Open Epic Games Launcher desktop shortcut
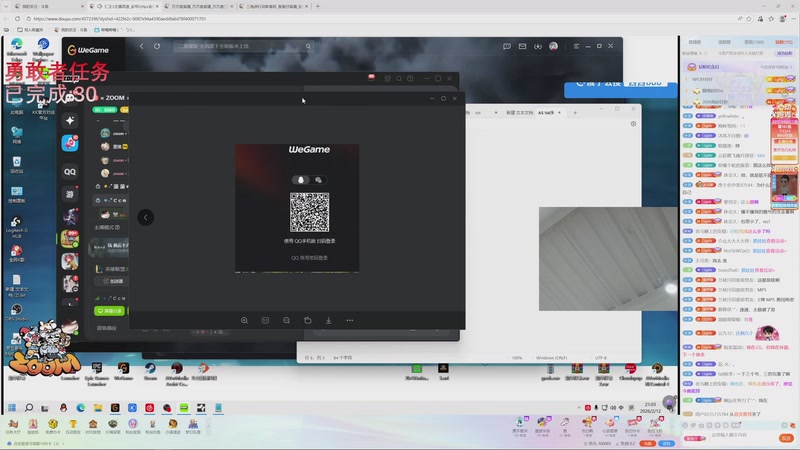This screenshot has width=800, height=450. [x=96, y=373]
